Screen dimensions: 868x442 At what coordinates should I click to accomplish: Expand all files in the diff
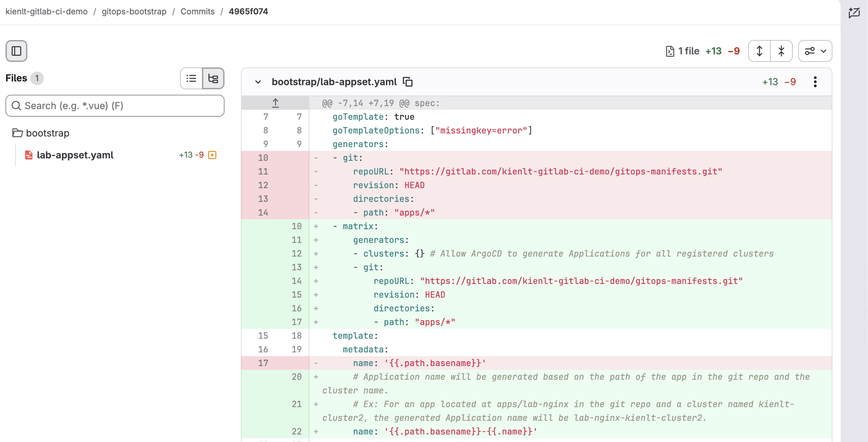tap(759, 51)
